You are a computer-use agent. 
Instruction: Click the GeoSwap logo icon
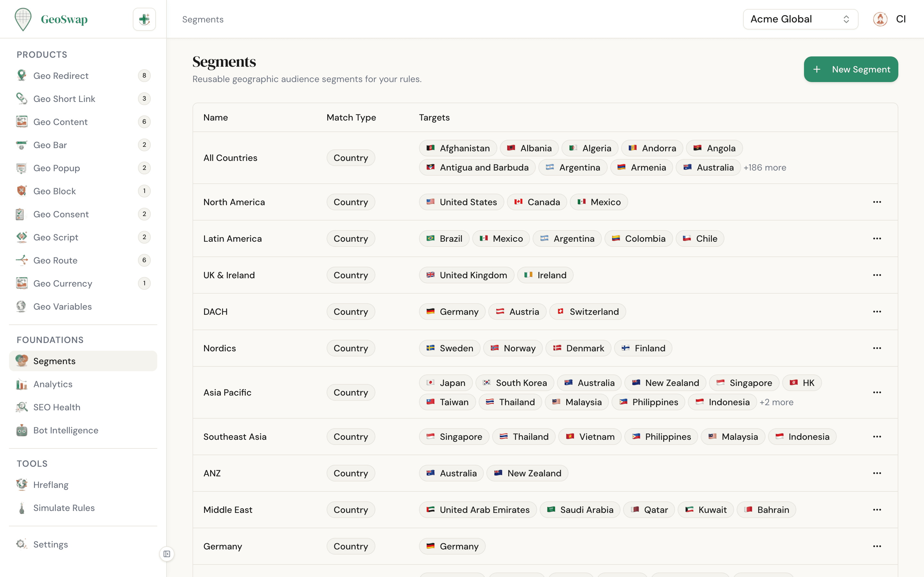click(23, 19)
